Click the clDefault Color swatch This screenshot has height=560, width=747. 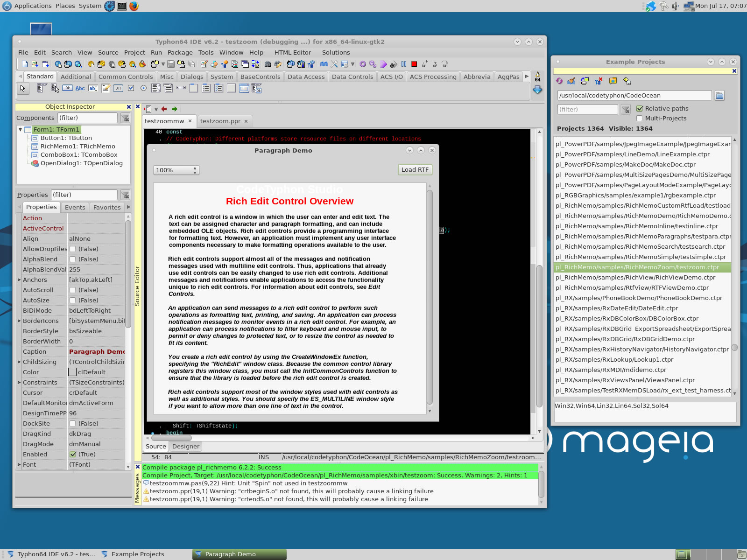point(72,372)
